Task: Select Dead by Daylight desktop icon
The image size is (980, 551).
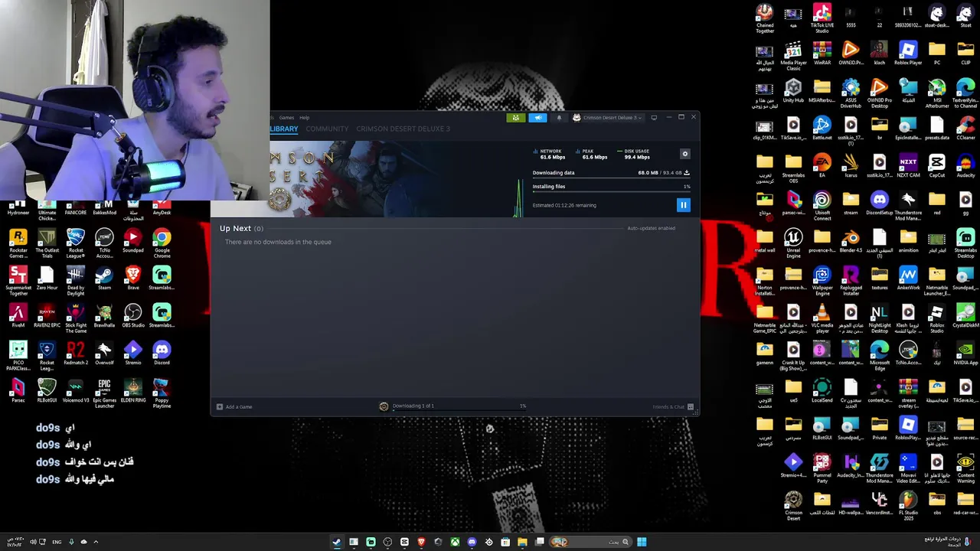Action: [76, 280]
